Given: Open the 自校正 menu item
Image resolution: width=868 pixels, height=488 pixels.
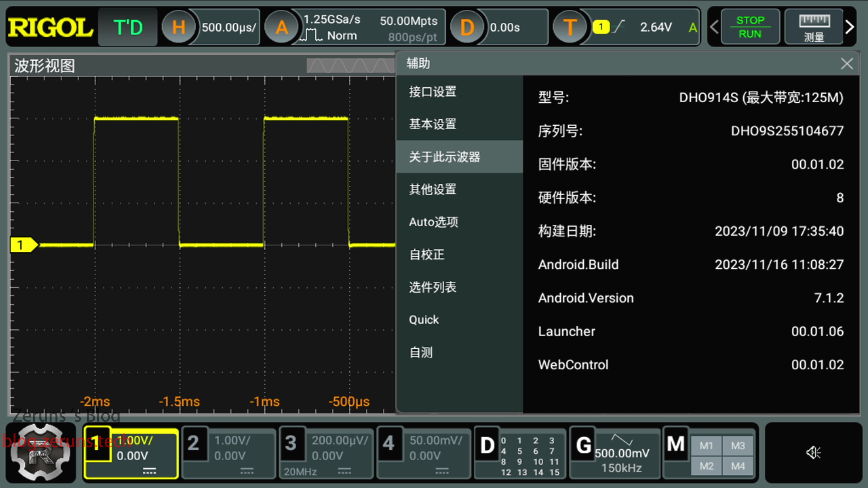Looking at the screenshot, I should click(x=427, y=255).
